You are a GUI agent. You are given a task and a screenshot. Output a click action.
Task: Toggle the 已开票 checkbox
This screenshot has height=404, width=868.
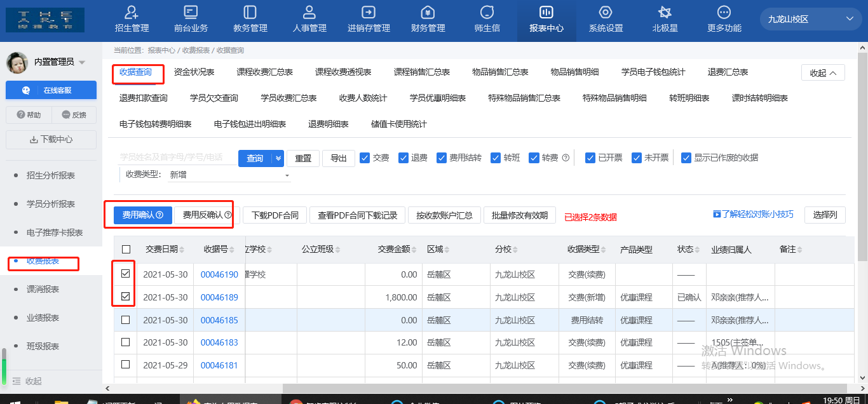click(590, 158)
